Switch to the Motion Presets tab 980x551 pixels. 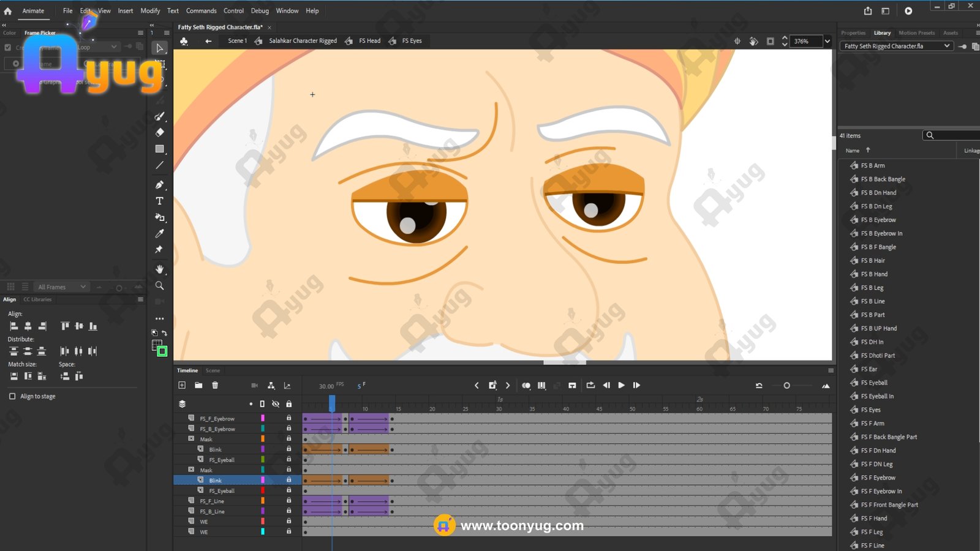coord(917,33)
